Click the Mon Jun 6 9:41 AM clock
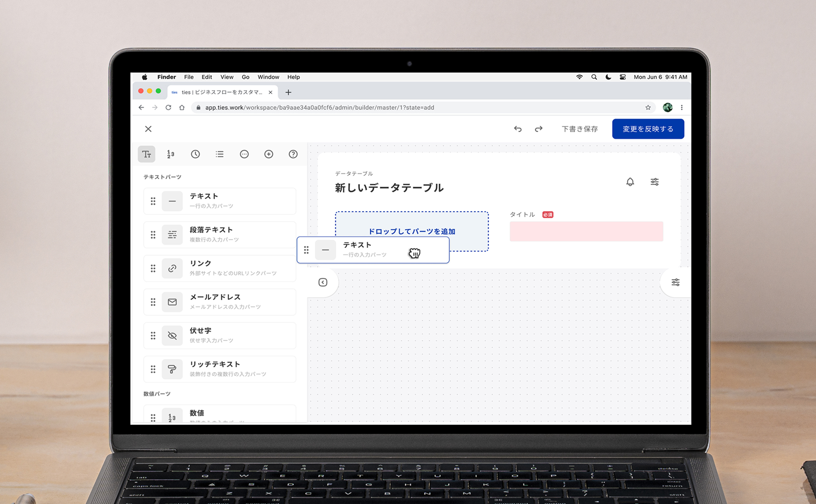Viewport: 816px width, 504px height. point(661,77)
